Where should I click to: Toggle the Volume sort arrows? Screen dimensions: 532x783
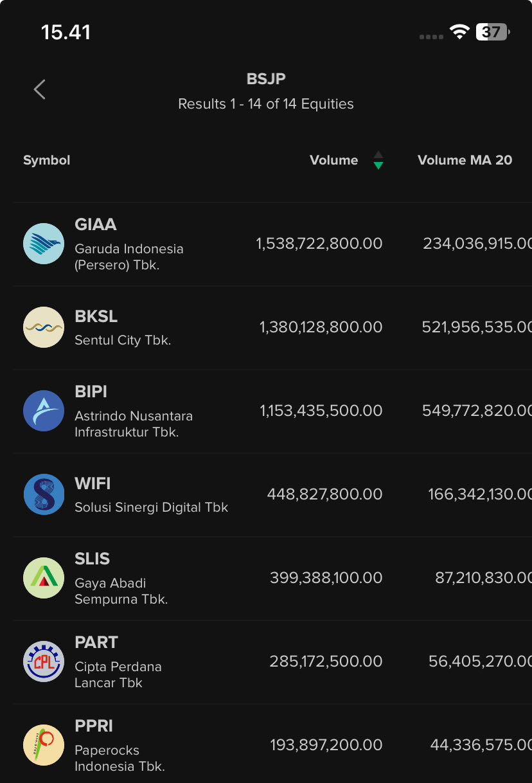pyautogui.click(x=378, y=160)
